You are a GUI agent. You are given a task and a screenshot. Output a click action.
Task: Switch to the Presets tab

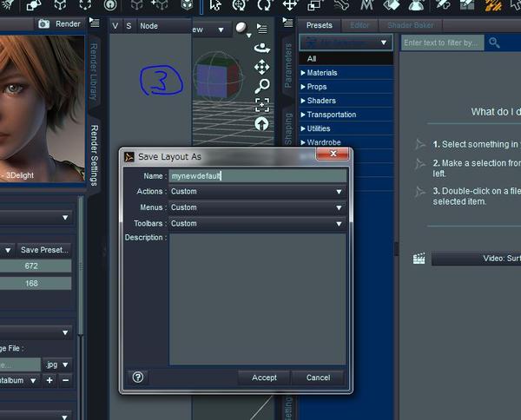[x=319, y=25]
